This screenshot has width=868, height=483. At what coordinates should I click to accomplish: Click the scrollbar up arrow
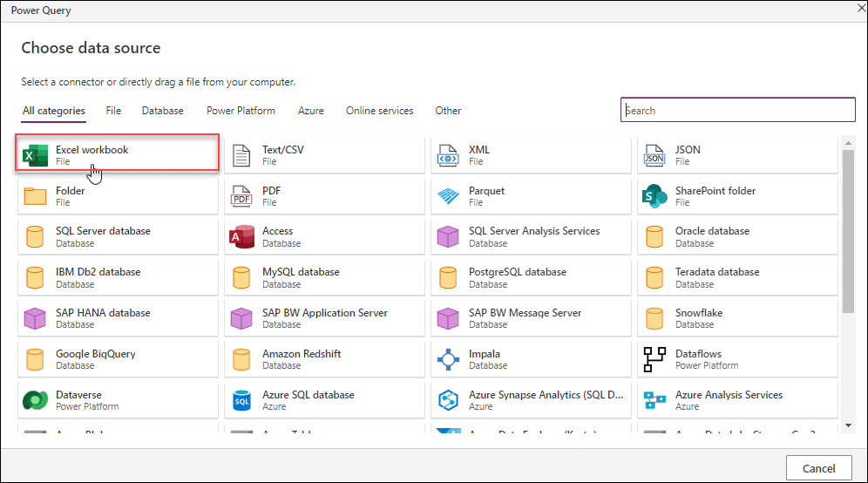pyautogui.click(x=848, y=143)
